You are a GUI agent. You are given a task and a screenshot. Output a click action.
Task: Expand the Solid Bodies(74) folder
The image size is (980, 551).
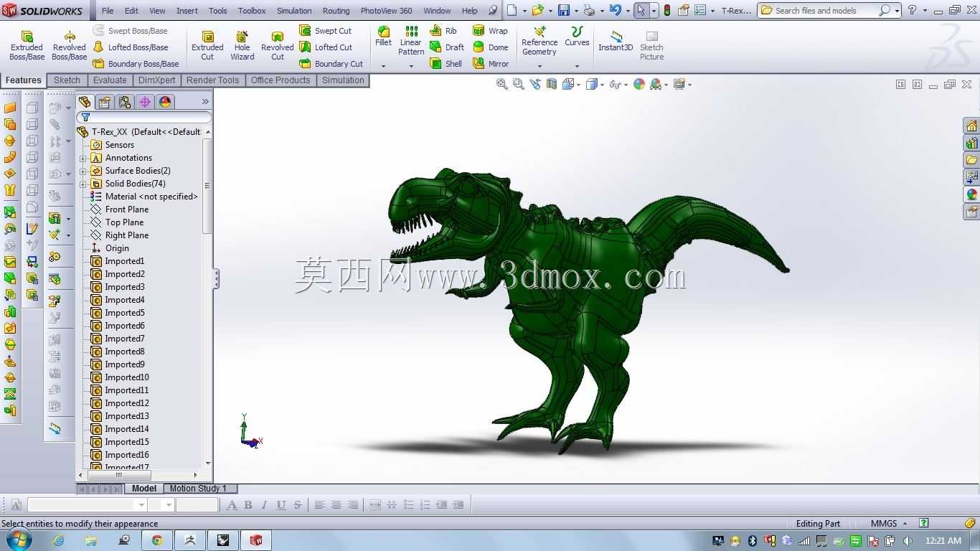coord(83,184)
